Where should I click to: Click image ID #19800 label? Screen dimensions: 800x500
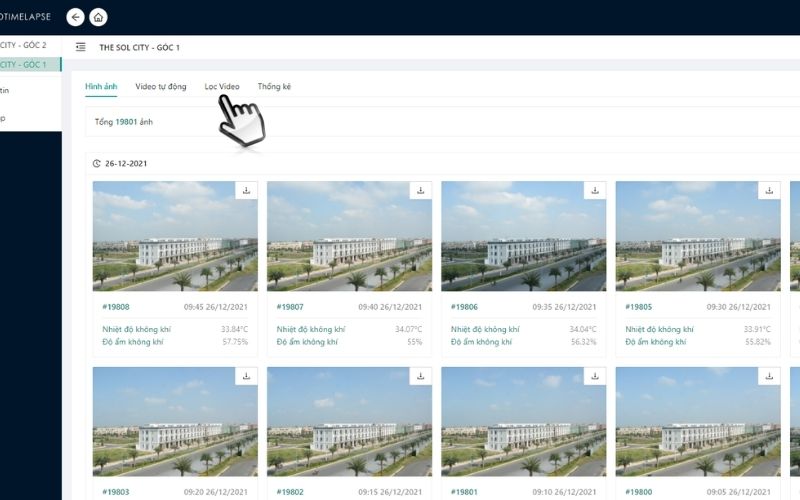[x=639, y=492]
